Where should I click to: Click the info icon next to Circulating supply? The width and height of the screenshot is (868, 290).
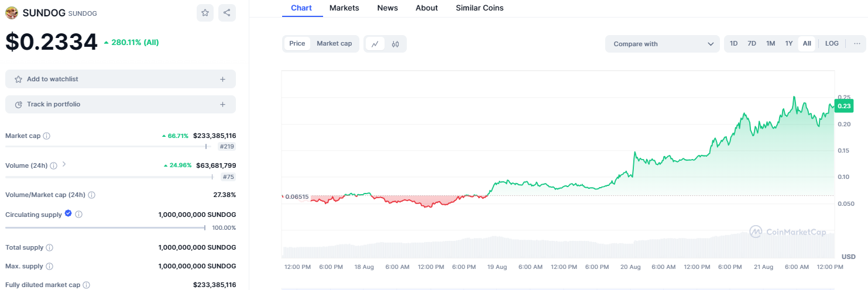(79, 215)
